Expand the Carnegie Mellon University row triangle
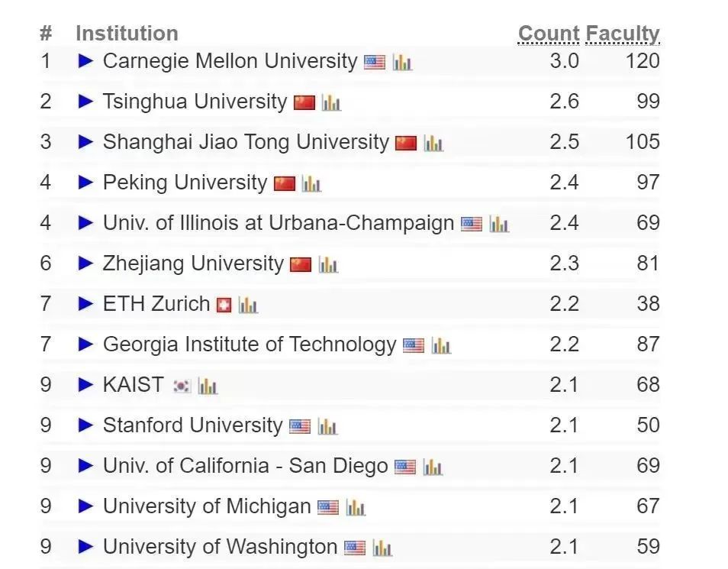This screenshot has width=728, height=569. (x=86, y=61)
